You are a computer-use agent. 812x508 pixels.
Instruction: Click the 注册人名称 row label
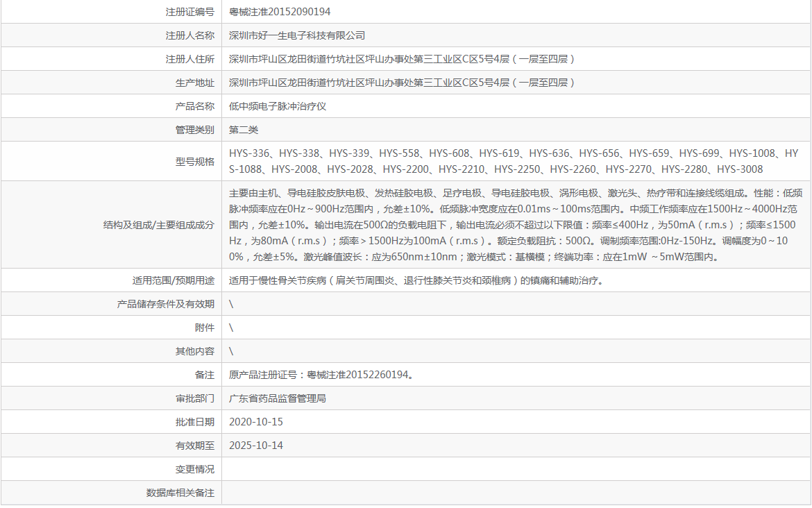[190, 35]
